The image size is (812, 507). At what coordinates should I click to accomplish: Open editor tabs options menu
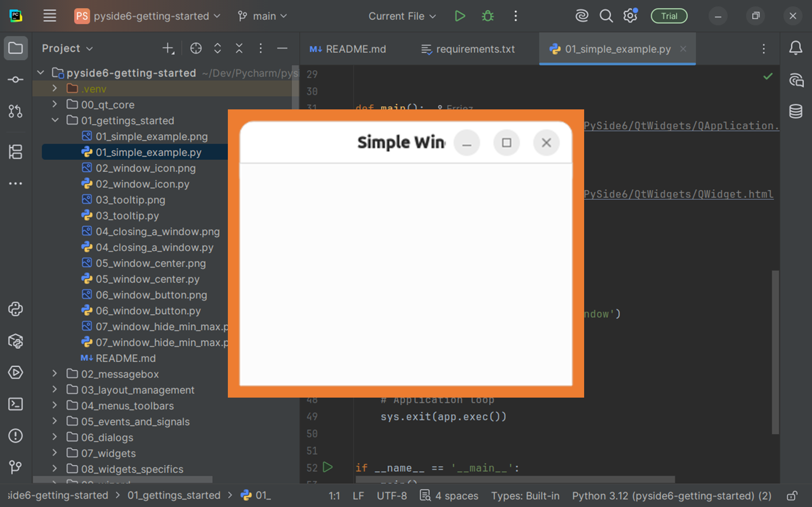[764, 49]
